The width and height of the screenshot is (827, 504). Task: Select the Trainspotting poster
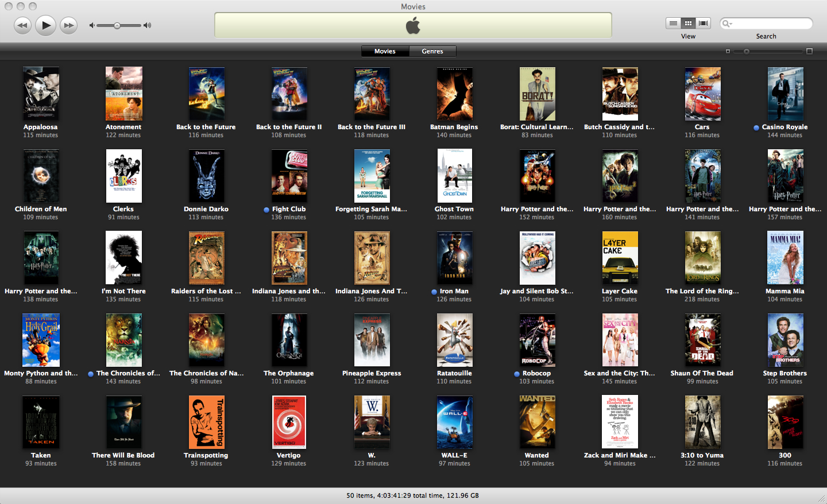pos(206,422)
